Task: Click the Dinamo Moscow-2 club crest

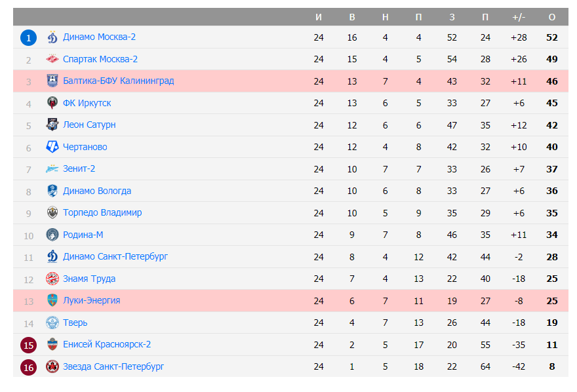Action: click(x=52, y=37)
